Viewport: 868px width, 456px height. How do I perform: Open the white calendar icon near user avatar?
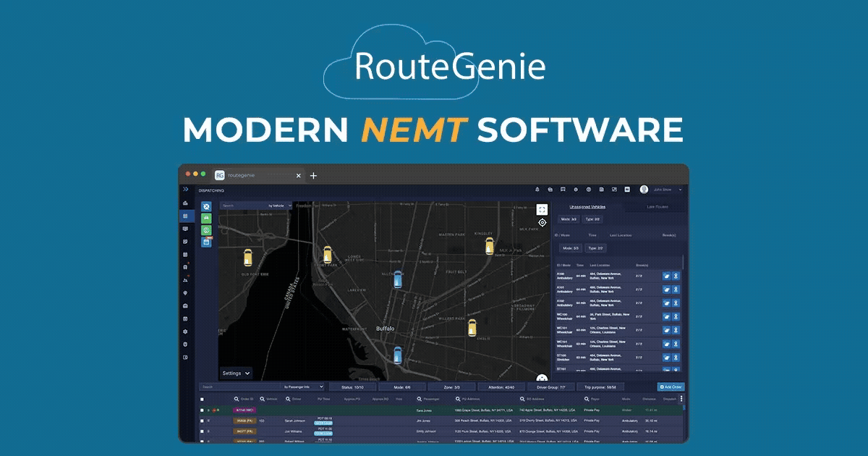tap(627, 190)
